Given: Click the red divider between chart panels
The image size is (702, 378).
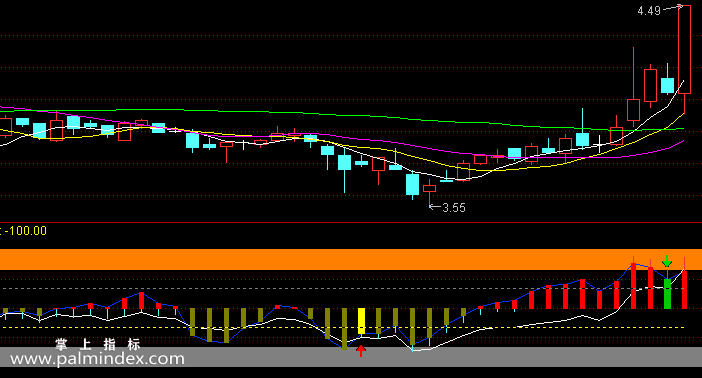Looking at the screenshot, I should click(351, 222).
